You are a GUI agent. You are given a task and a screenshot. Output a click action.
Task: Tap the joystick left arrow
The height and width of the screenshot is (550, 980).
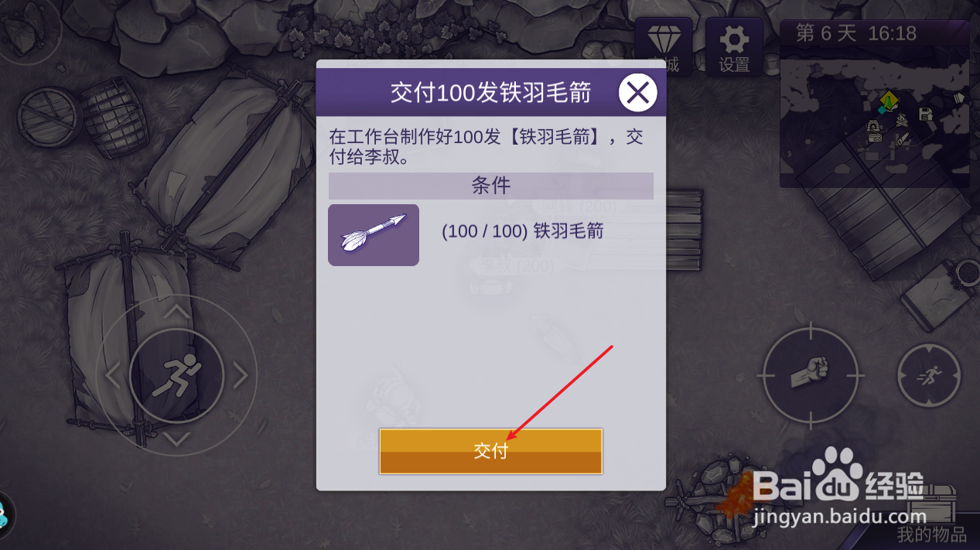(x=113, y=376)
